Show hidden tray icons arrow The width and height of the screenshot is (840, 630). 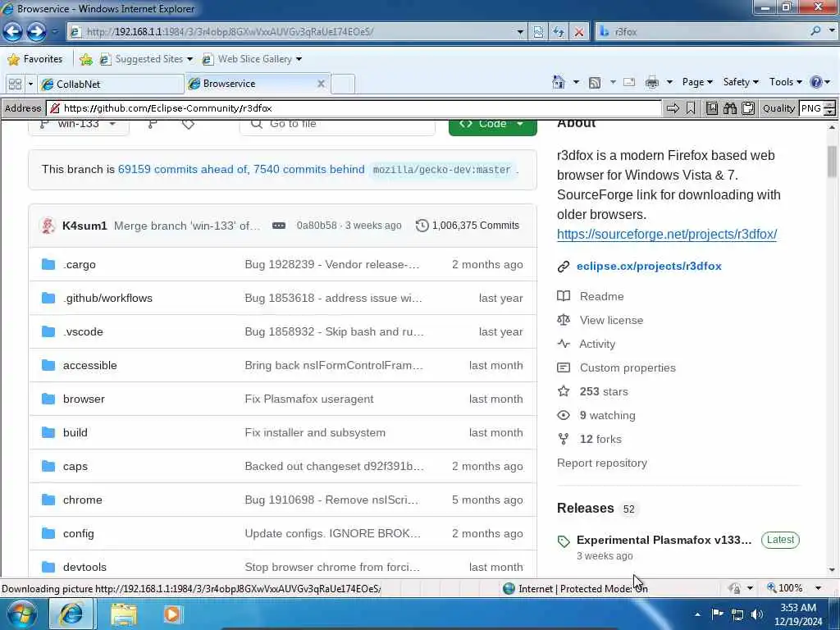point(697,614)
